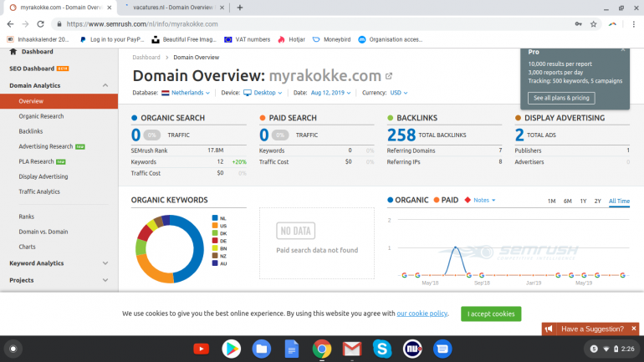Open Charts in the sidebar
The width and height of the screenshot is (644, 362).
coord(27,247)
